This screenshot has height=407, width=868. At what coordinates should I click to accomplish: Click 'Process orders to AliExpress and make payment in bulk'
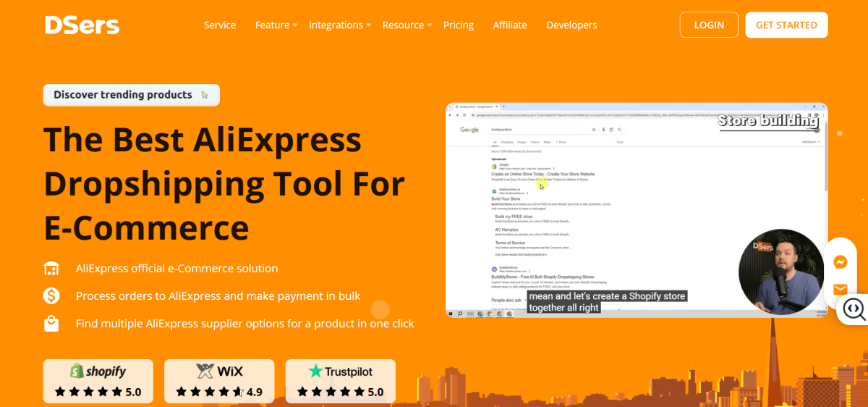tap(218, 295)
